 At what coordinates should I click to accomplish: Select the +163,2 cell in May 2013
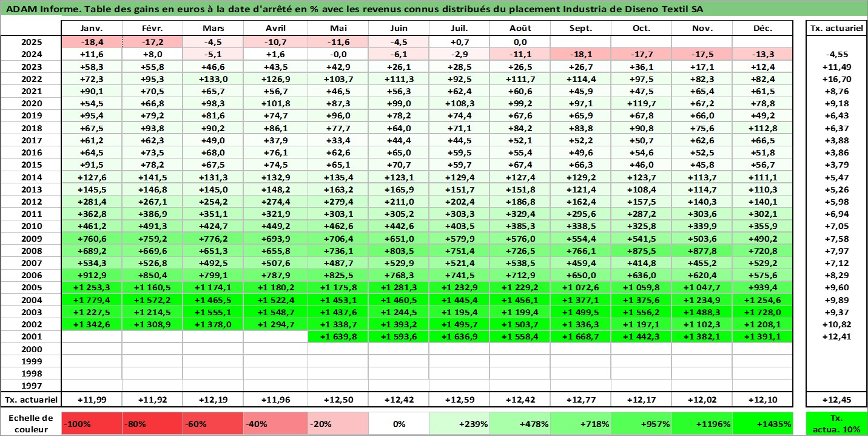pyautogui.click(x=338, y=189)
